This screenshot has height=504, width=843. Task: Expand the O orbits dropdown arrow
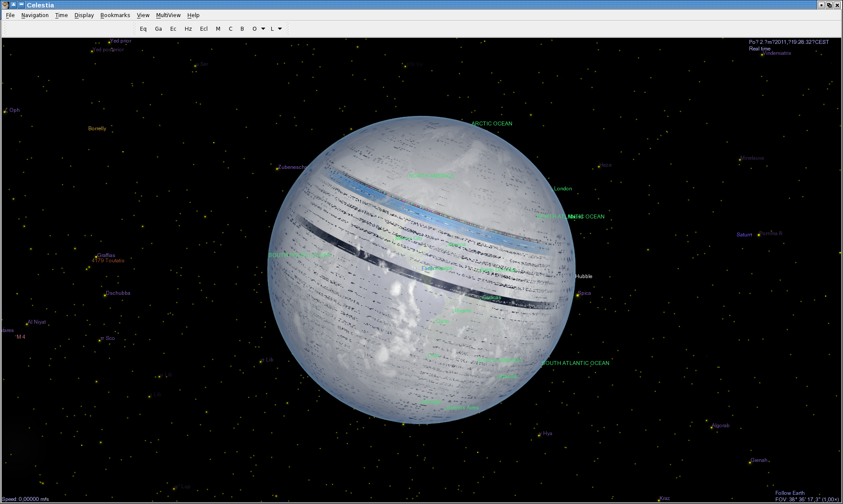tap(263, 29)
